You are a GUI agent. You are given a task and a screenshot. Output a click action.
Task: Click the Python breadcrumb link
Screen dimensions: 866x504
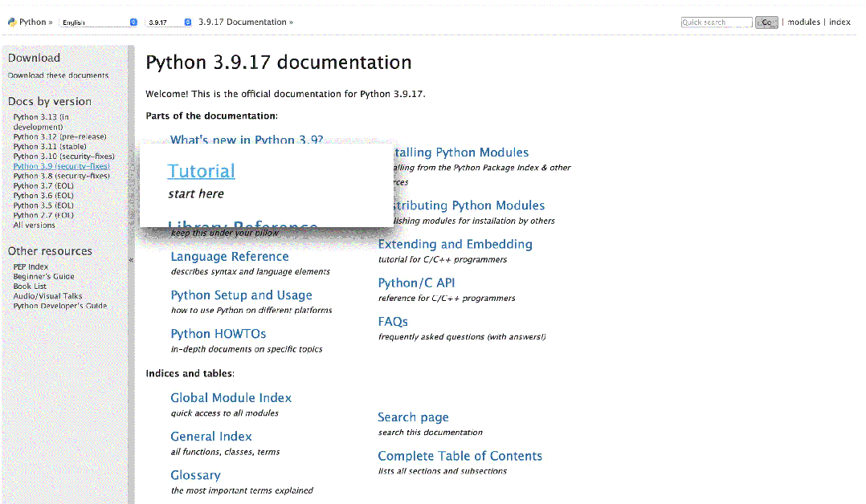pyautogui.click(x=33, y=22)
